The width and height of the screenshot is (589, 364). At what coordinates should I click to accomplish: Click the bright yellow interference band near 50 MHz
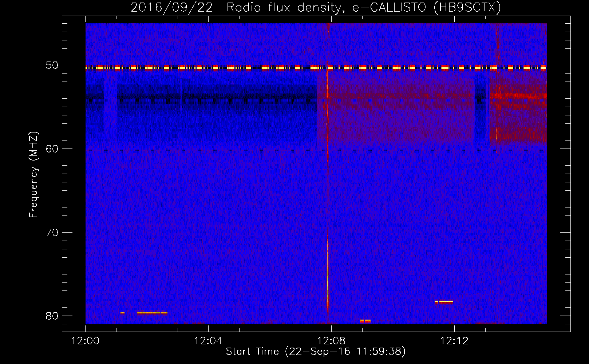click(316, 68)
